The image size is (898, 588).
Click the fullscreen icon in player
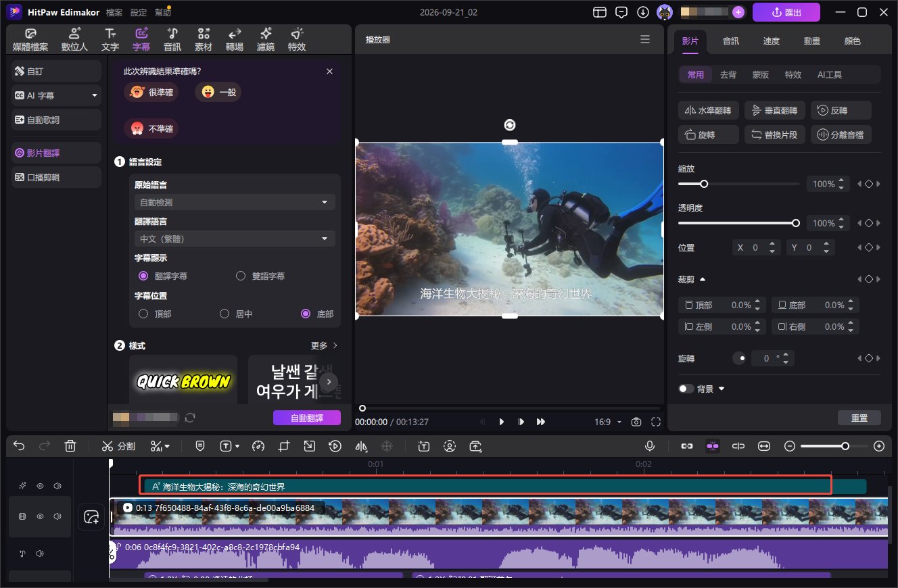tap(656, 422)
